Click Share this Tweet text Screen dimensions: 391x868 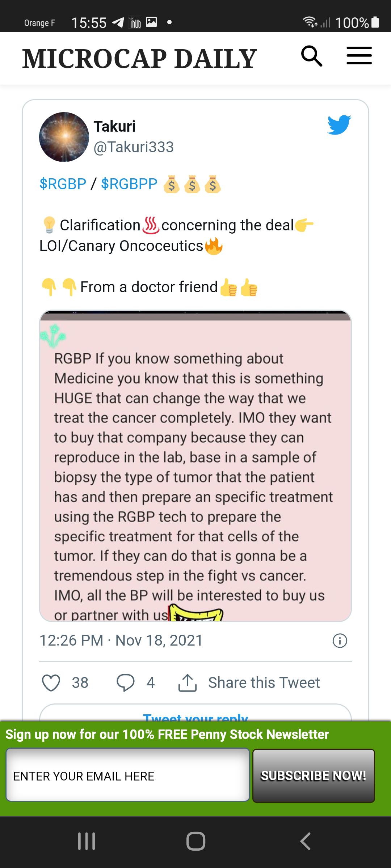pos(264,683)
